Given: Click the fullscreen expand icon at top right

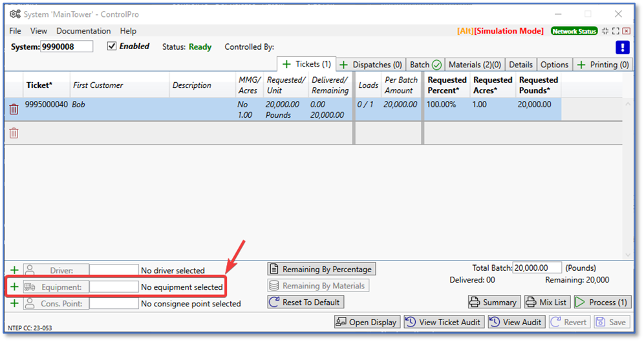Looking at the screenshot, I should [x=615, y=31].
